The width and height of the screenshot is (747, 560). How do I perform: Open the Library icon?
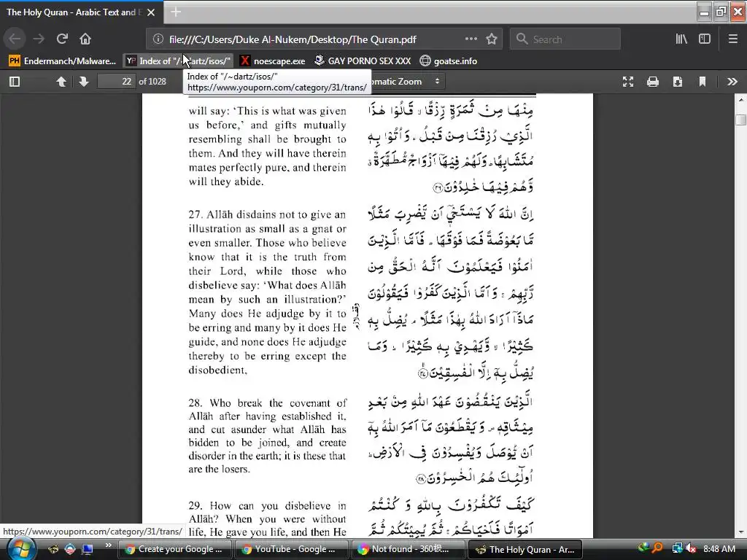click(x=681, y=39)
